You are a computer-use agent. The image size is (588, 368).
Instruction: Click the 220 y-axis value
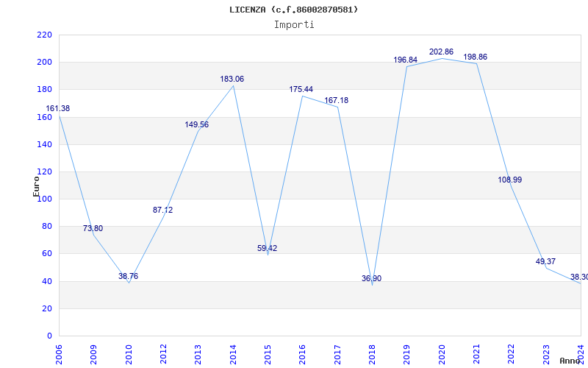(44, 35)
